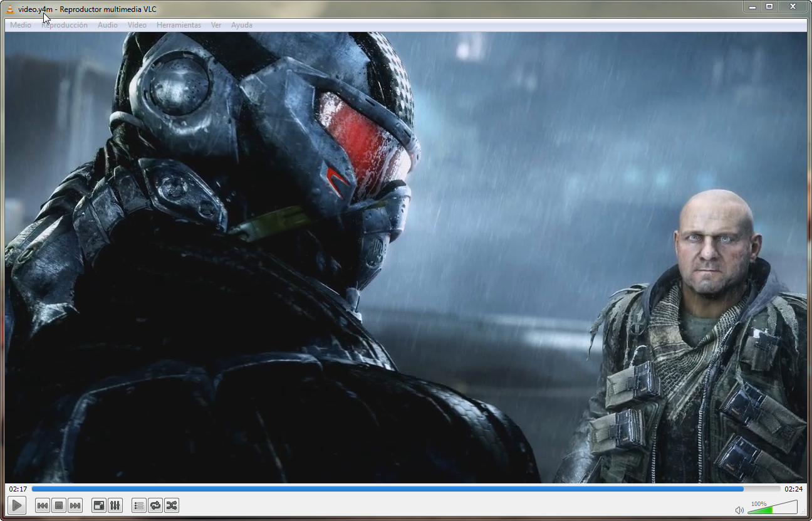Viewport: 812px width, 521px height.
Task: Open the Reproducción menu
Action: (x=65, y=25)
